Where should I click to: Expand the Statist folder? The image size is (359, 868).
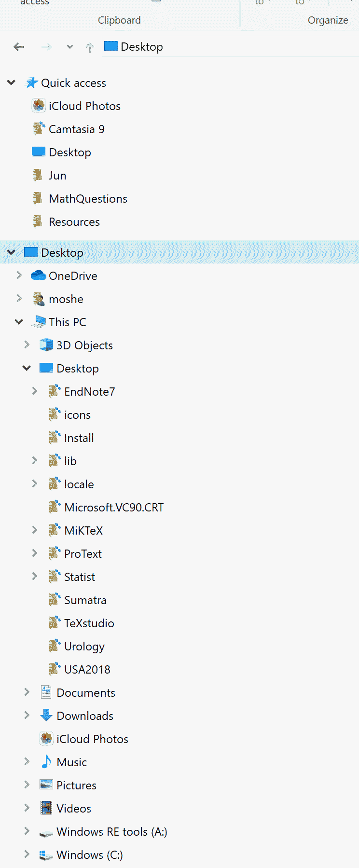tap(35, 576)
